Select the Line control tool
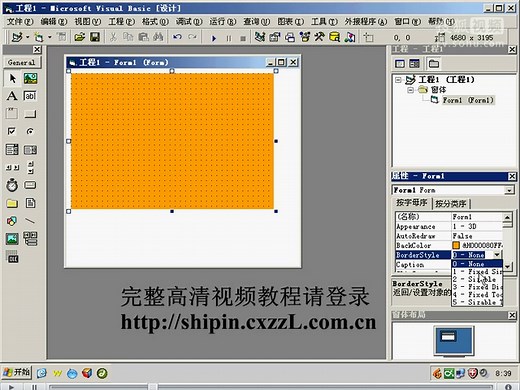 pyautogui.click(x=30, y=221)
